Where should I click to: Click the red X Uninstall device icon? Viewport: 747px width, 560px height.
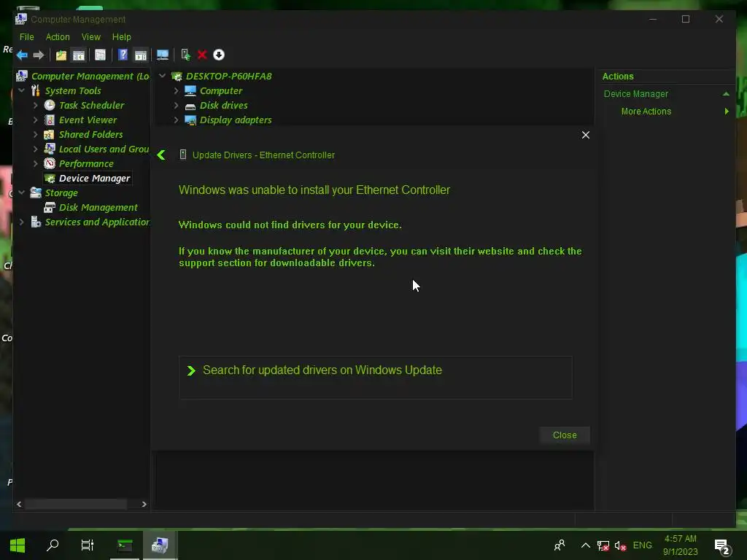tap(202, 55)
